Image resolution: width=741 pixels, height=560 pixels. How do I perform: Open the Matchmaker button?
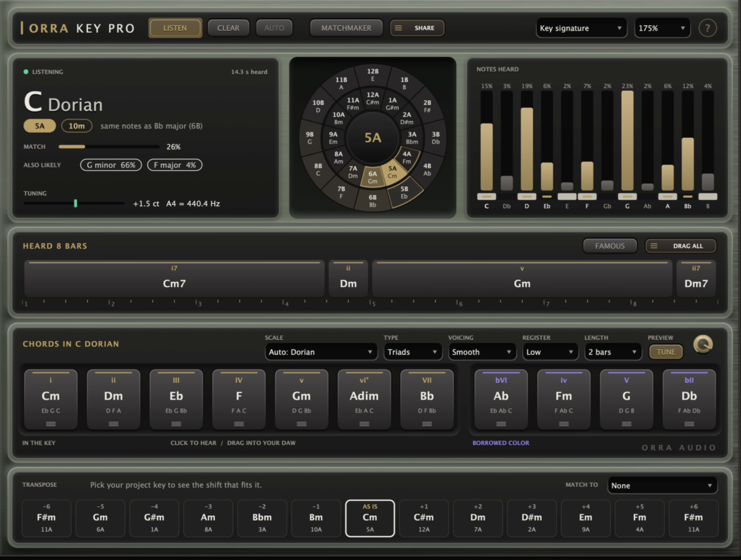[x=346, y=28]
